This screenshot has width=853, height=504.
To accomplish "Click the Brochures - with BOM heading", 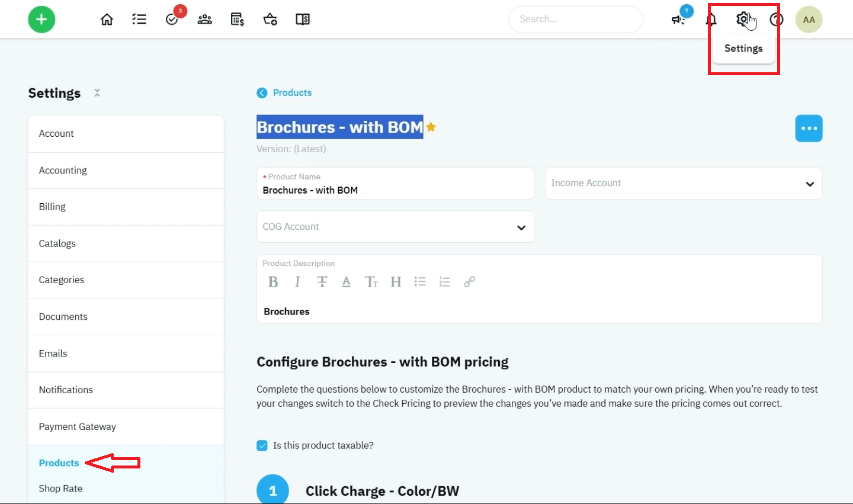I will pyautogui.click(x=339, y=127).
